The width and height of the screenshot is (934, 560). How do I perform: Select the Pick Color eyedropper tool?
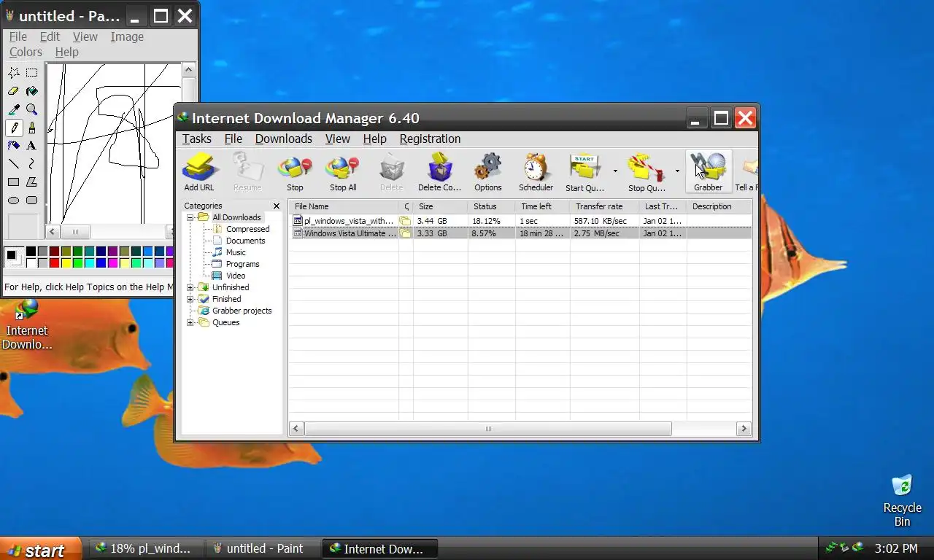coord(13,109)
